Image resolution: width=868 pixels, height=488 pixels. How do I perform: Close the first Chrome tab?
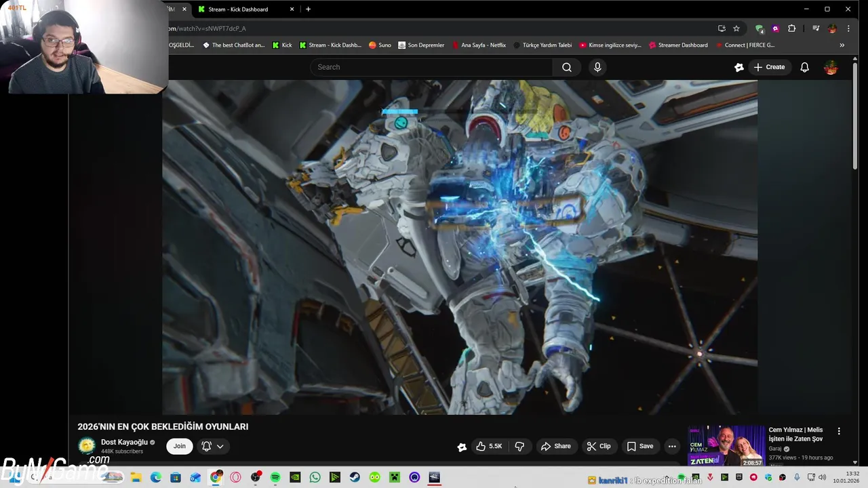[x=184, y=9]
